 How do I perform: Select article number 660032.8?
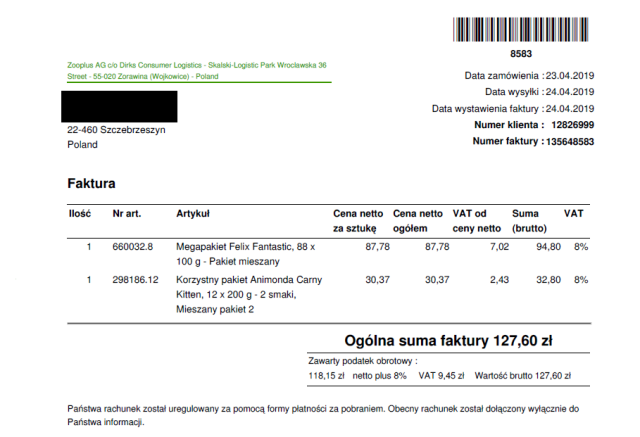(133, 246)
